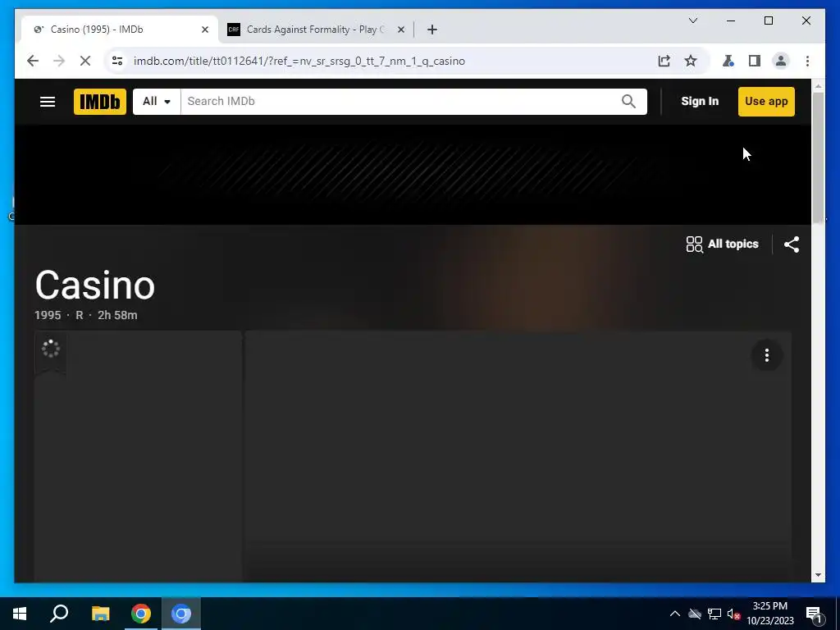840x630 pixels.
Task: Open the Chrome three-dot menu
Action: pyautogui.click(x=807, y=61)
